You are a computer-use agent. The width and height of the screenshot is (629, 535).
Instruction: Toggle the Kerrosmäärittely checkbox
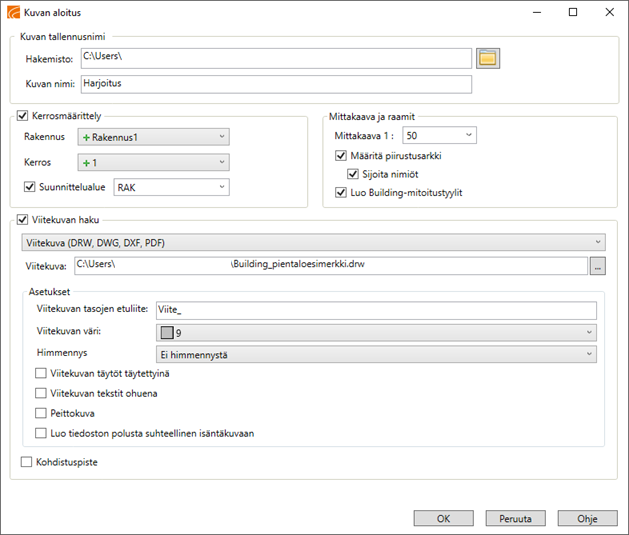tap(24, 116)
